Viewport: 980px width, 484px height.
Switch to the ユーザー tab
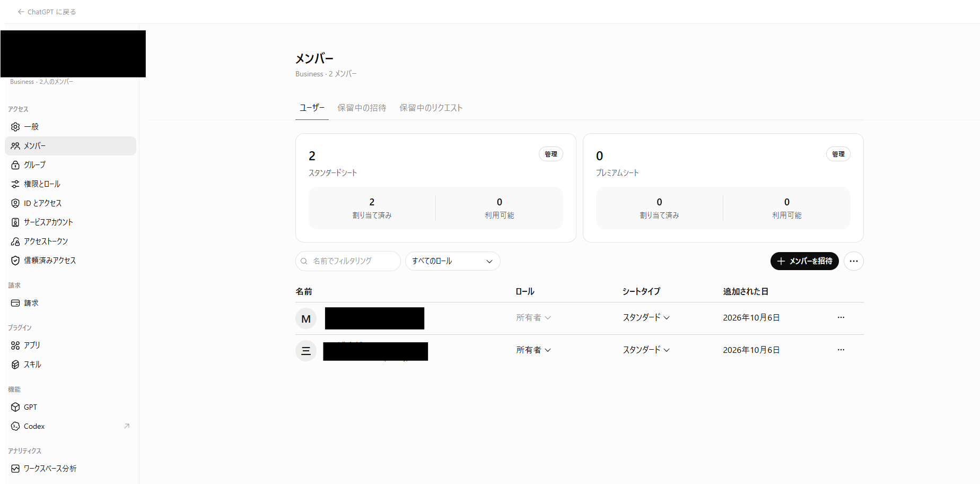[312, 108]
